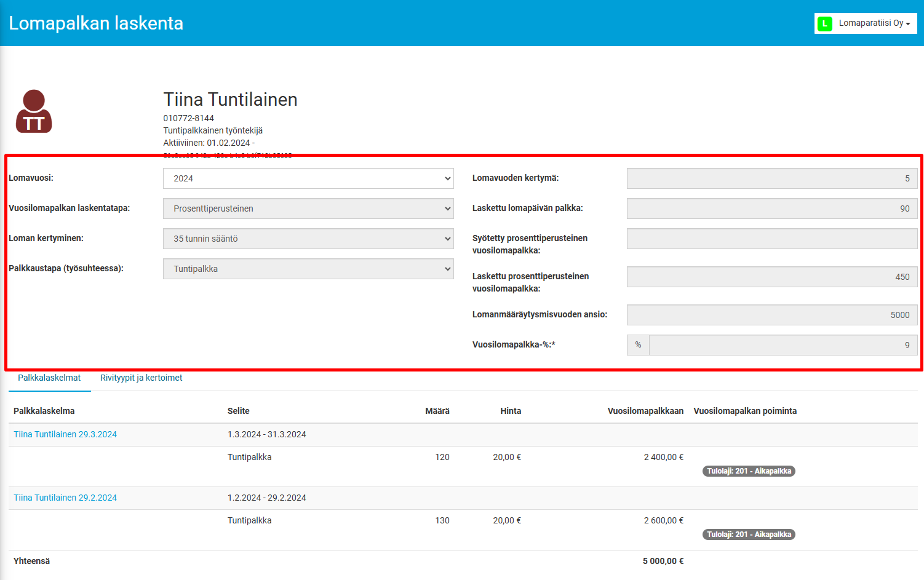Viewport: 924px width, 580px height.
Task: Click the quantity 130 cell
Action: (x=442, y=520)
